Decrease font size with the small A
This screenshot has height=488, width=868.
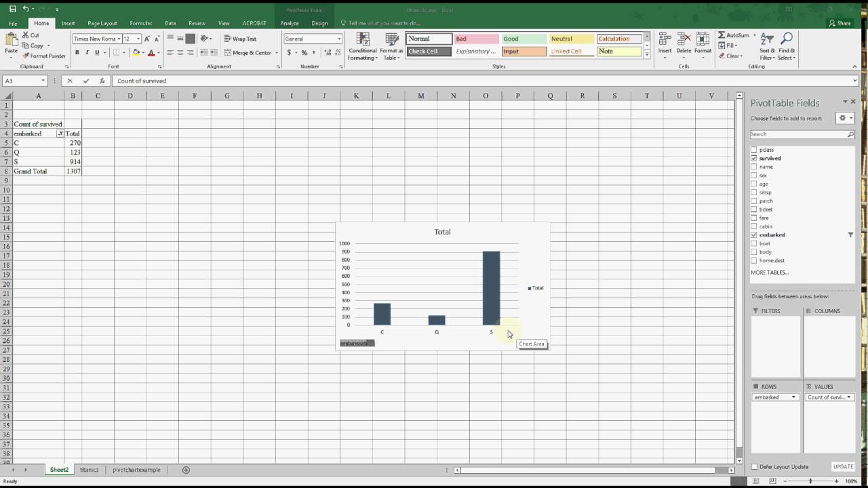157,39
